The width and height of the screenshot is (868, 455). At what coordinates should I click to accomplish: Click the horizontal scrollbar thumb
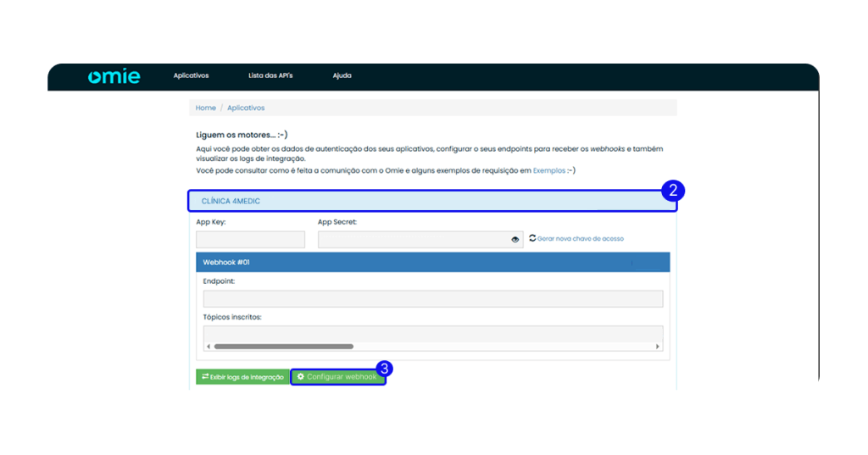pos(283,347)
